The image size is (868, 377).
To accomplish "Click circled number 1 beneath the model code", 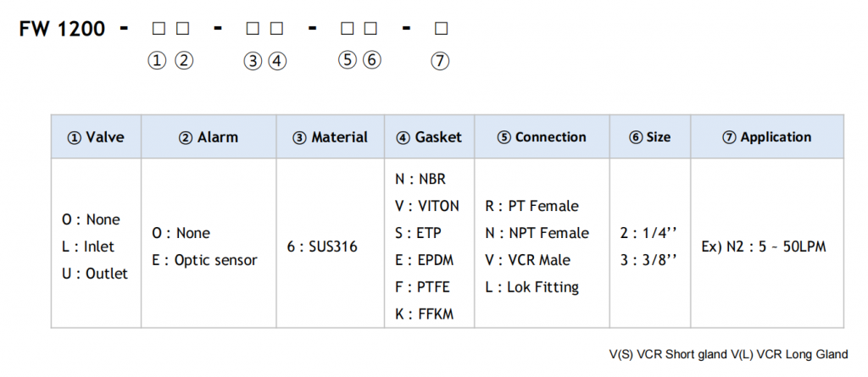I will tap(157, 61).
